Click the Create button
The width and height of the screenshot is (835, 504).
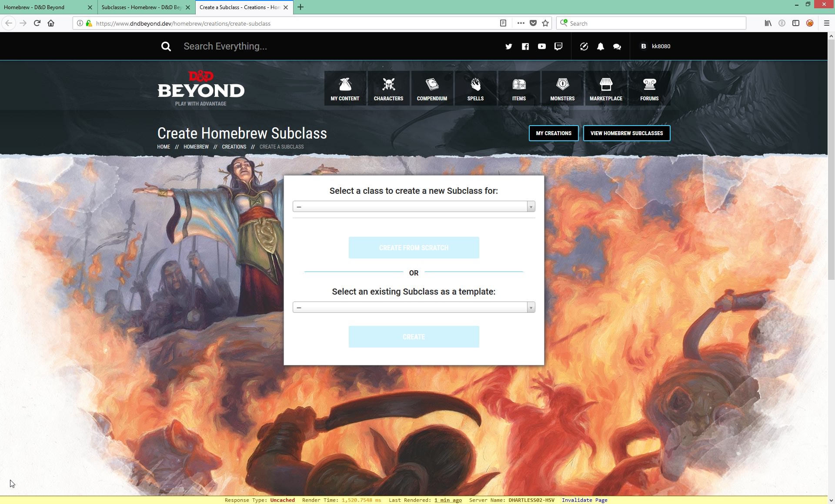[x=414, y=337]
